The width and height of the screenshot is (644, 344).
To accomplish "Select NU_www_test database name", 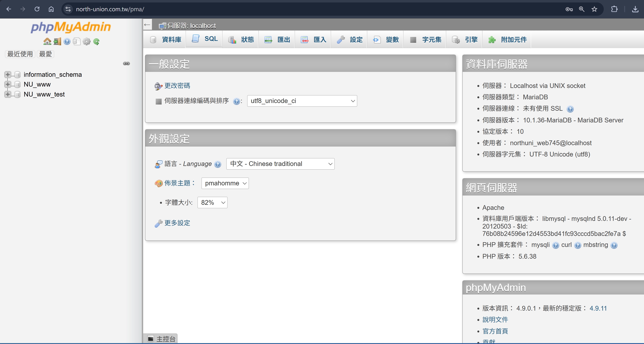I will pyautogui.click(x=44, y=94).
